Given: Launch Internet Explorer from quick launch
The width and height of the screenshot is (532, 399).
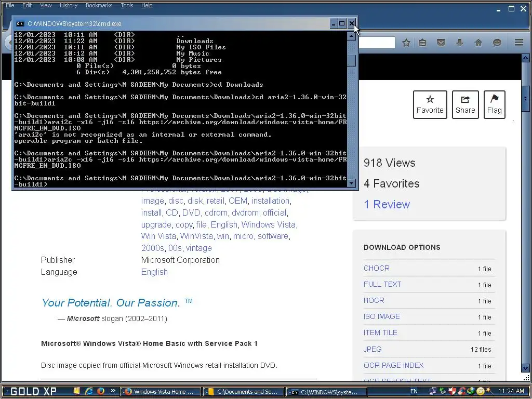Looking at the screenshot, I should [89, 391].
